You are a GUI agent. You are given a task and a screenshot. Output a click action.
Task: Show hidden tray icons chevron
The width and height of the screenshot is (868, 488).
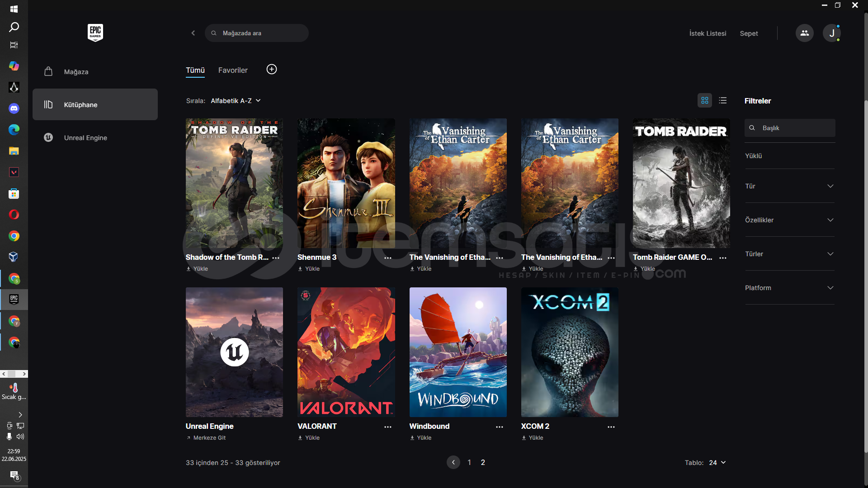[20, 414]
